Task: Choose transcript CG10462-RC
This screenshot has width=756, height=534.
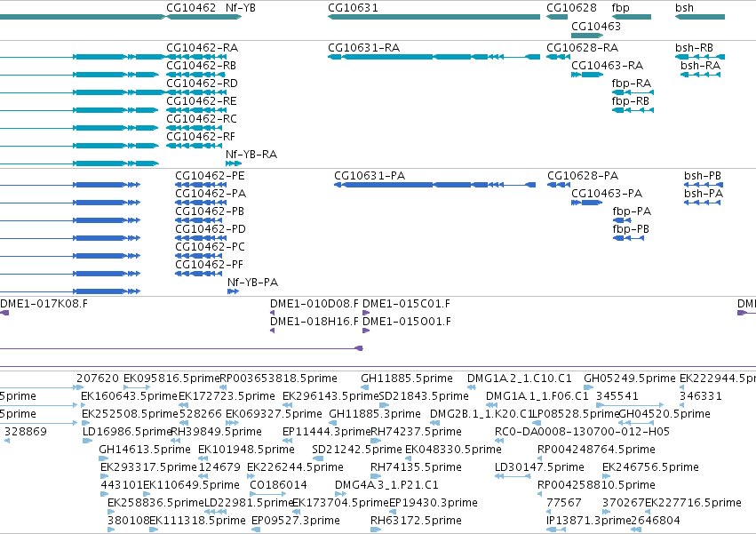Action: pos(202,119)
